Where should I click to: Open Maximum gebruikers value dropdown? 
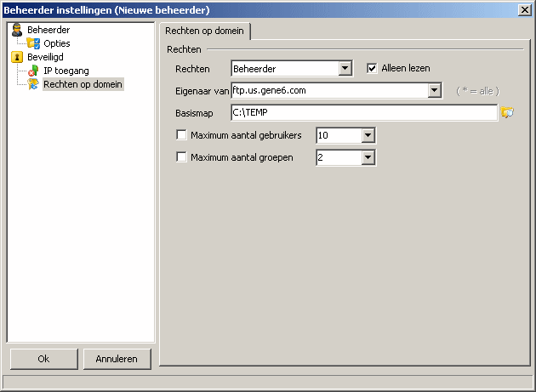[x=368, y=135]
